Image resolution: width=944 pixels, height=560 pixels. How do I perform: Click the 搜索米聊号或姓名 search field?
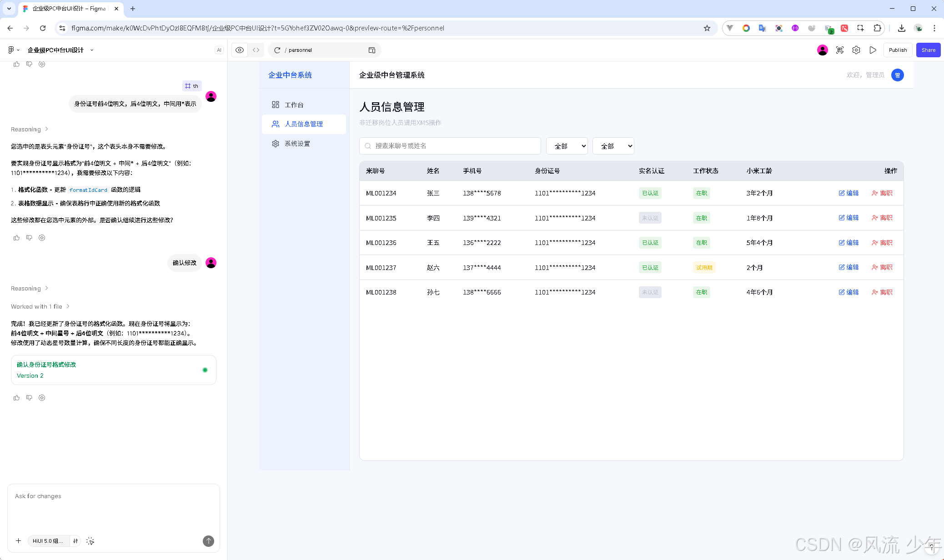pos(450,146)
